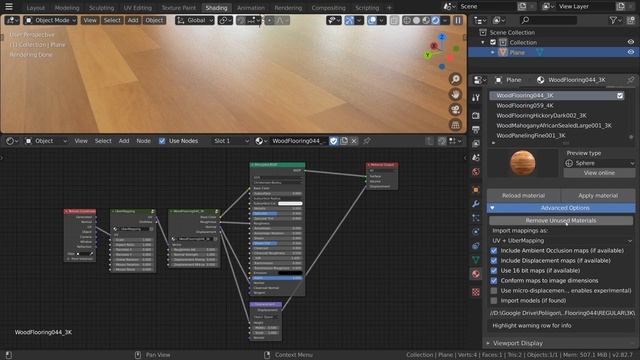Toggle the Use Nodes checkbox
The height and width of the screenshot is (360, 640).
[162, 141]
